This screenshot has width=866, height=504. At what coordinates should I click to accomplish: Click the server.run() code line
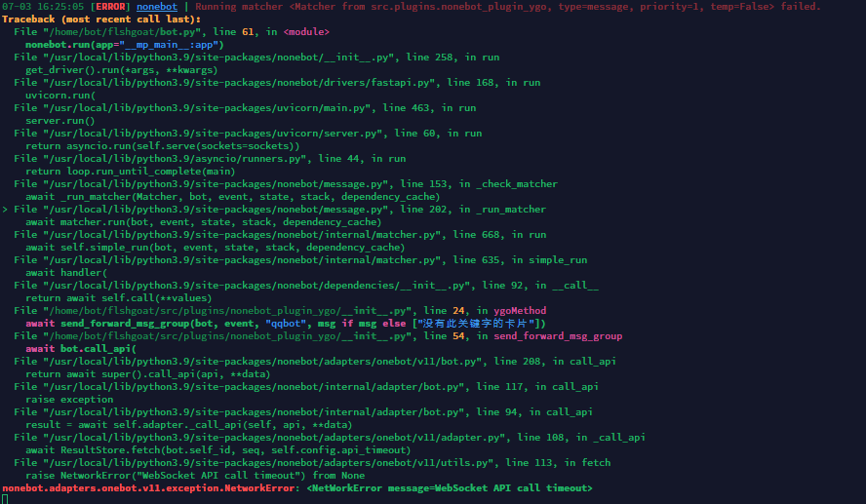point(60,121)
